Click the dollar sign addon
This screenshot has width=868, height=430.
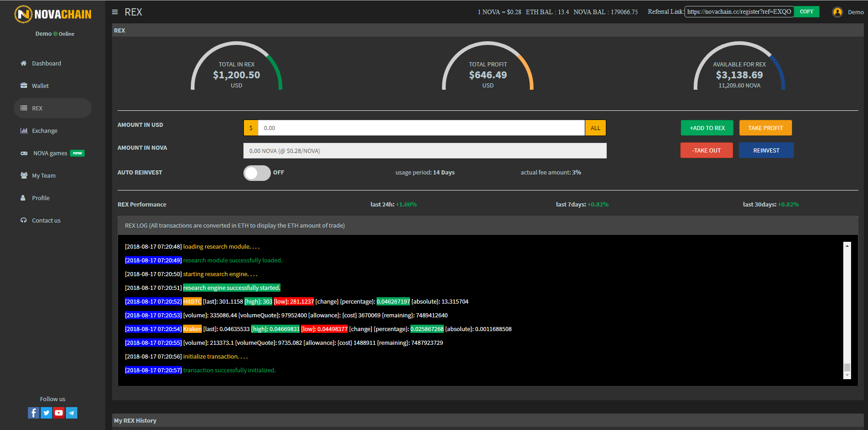click(251, 128)
